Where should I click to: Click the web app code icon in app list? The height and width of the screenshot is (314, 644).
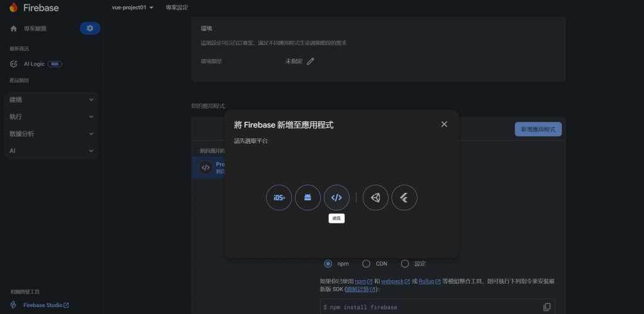(206, 167)
